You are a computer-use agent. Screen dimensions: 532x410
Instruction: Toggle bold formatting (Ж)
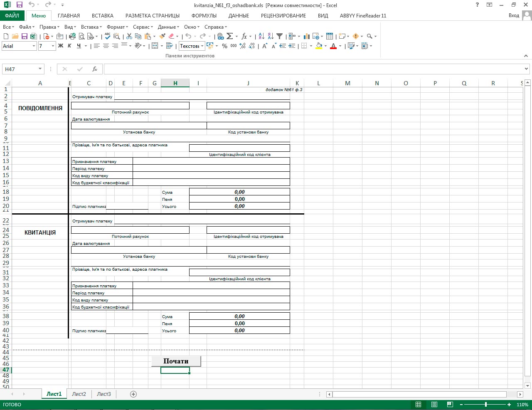click(x=61, y=46)
